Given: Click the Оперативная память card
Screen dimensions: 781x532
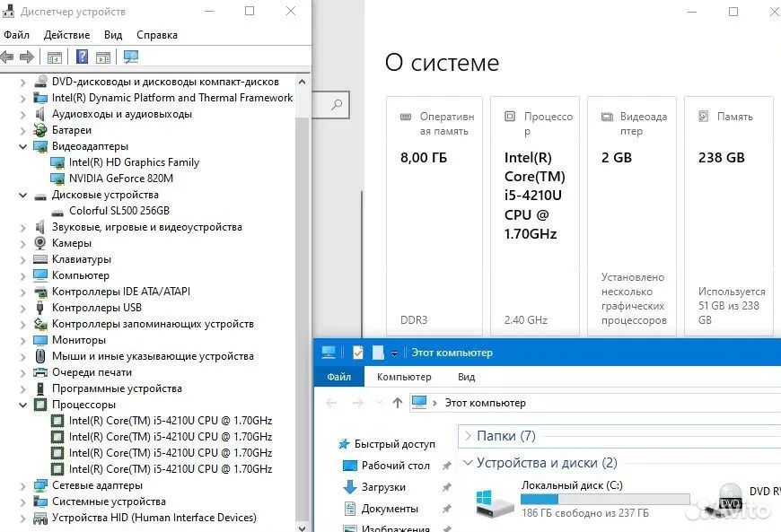Looking at the screenshot, I should [x=434, y=216].
